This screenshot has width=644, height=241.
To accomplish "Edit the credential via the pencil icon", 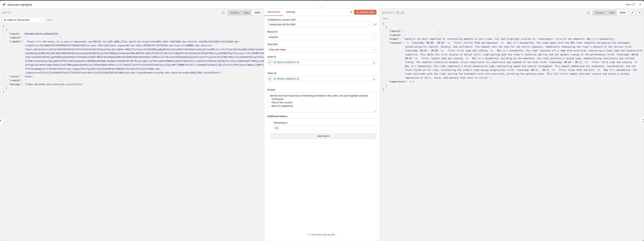I will pyautogui.click(x=375, y=25).
